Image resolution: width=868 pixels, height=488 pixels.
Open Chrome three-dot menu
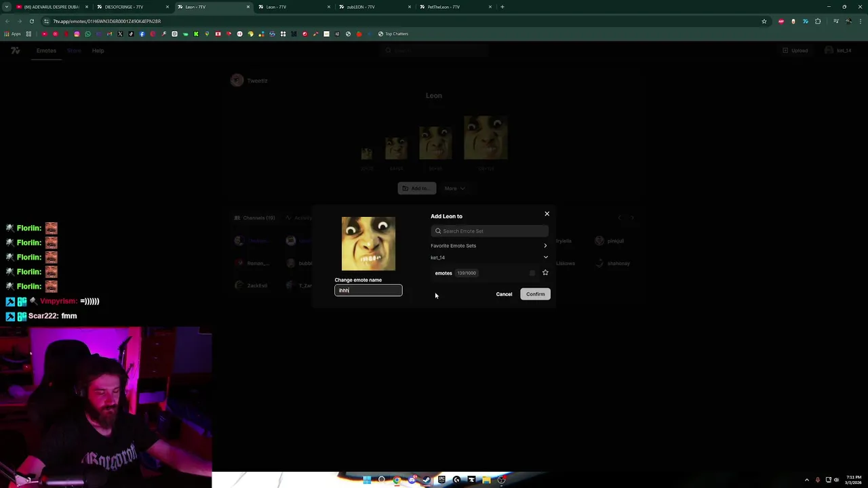pyautogui.click(x=861, y=21)
